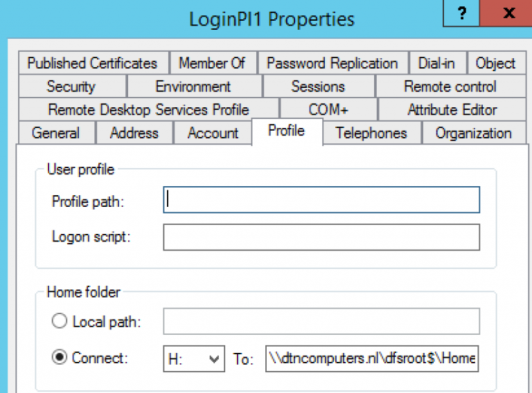Switch to the Member Of tab
This screenshot has height=393, width=532.
click(212, 63)
